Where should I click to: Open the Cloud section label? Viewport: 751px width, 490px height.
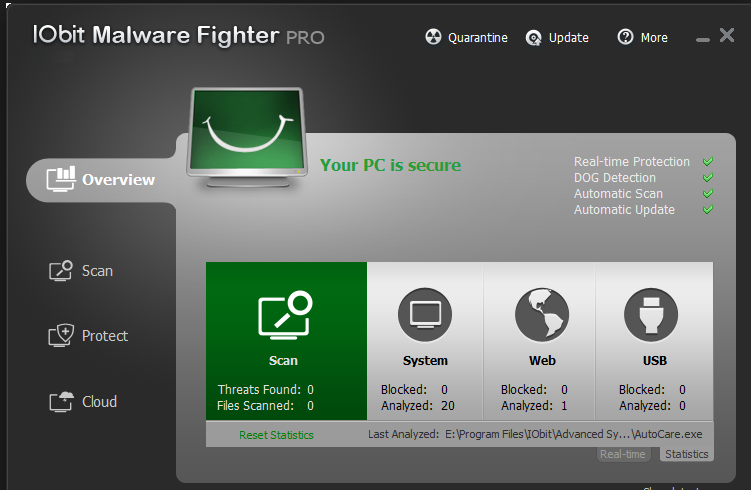coord(99,401)
